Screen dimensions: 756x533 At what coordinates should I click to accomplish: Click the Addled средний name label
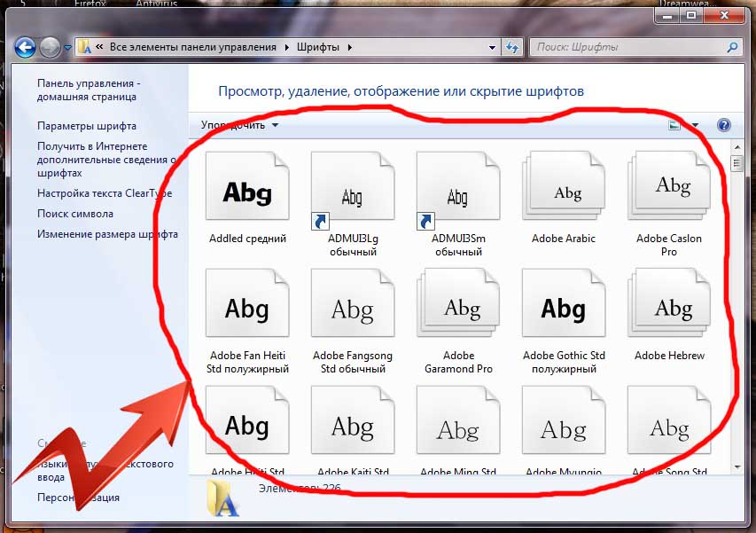(247, 239)
